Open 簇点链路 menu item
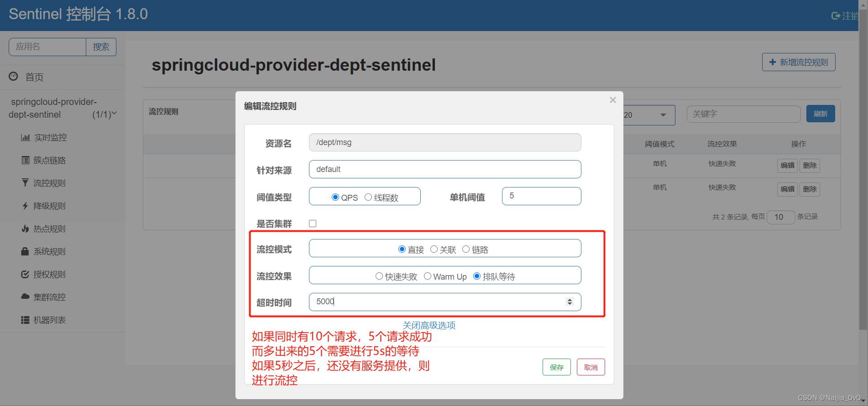Viewport: 868px width, 406px height. [50, 160]
